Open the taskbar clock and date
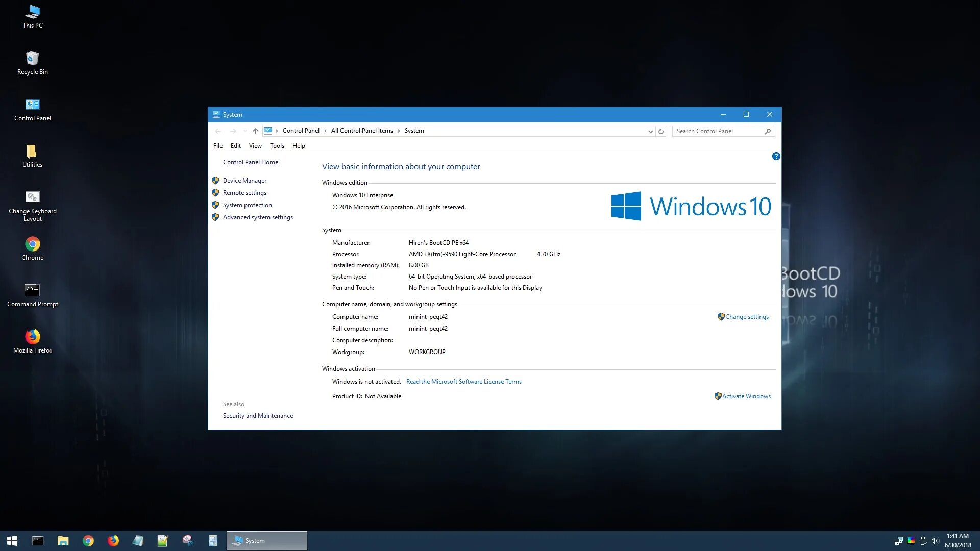This screenshot has width=980, height=551. [x=958, y=541]
